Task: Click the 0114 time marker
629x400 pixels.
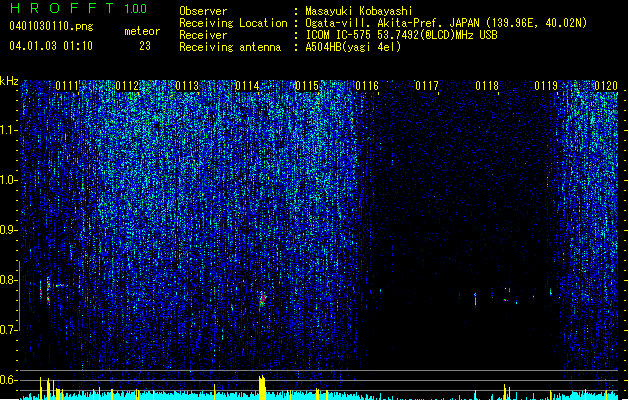Action: 247,86
